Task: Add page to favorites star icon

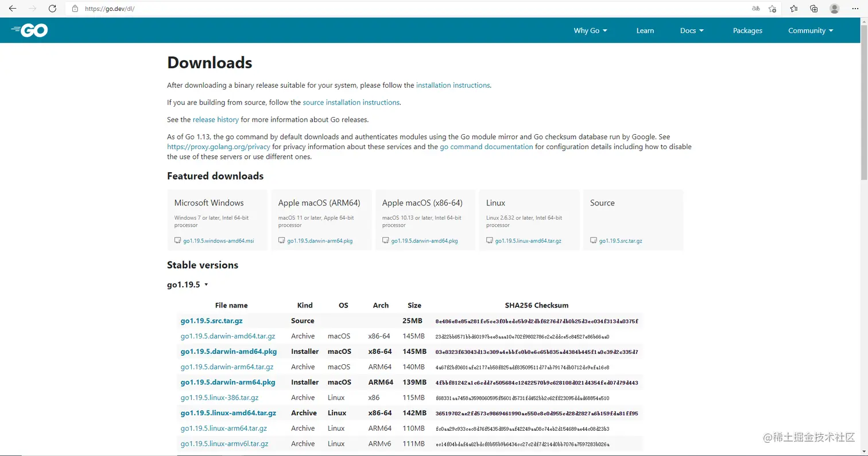Action: point(772,9)
